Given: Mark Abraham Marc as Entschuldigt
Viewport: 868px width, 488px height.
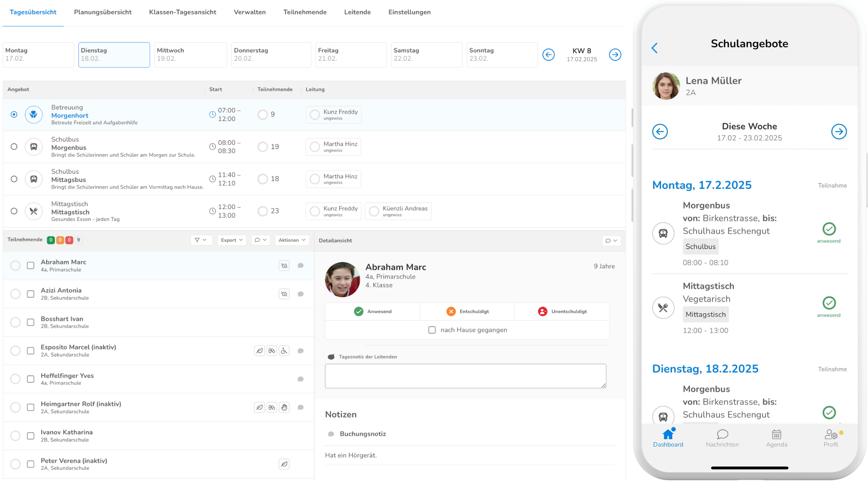Looking at the screenshot, I should [467, 311].
